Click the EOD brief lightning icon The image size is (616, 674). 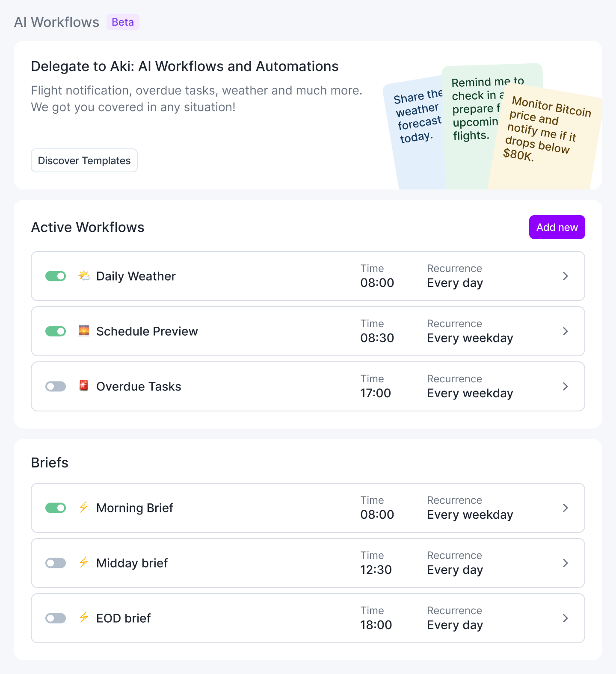pyautogui.click(x=84, y=618)
